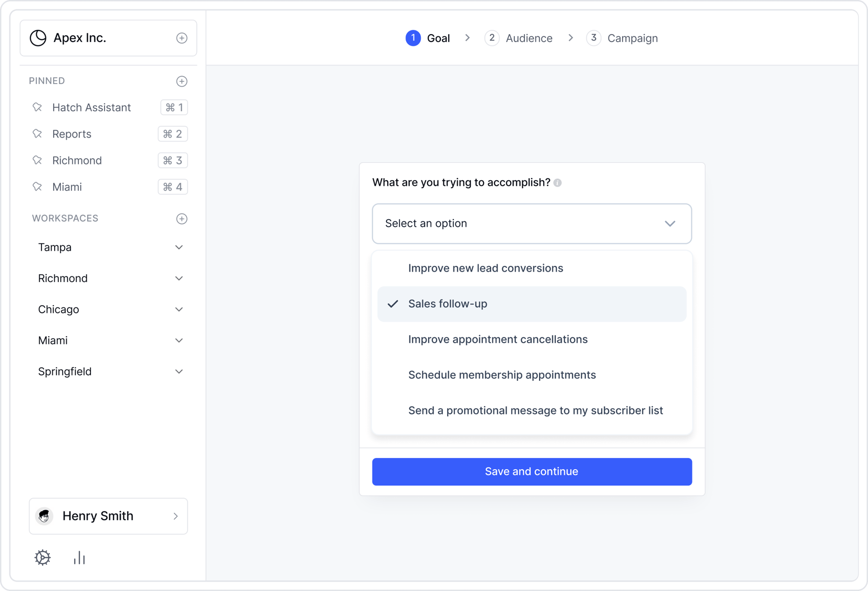
Task: Expand the Tampa workspace
Action: click(x=179, y=247)
